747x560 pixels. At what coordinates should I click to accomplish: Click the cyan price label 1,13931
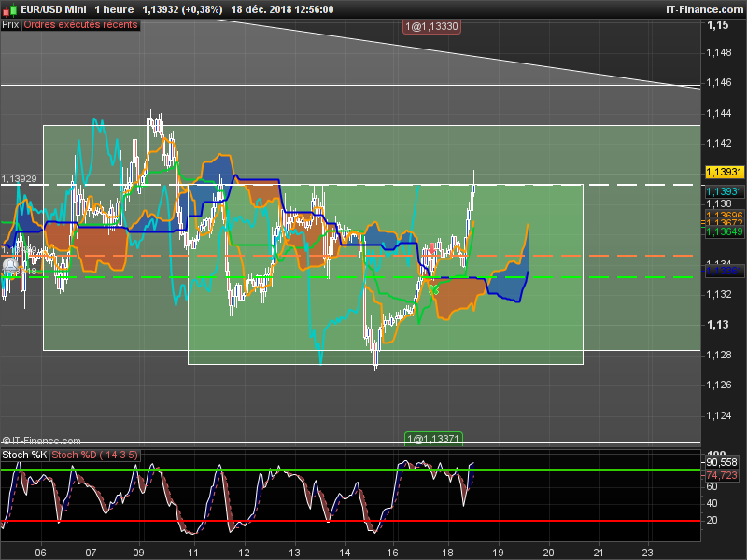(723, 192)
